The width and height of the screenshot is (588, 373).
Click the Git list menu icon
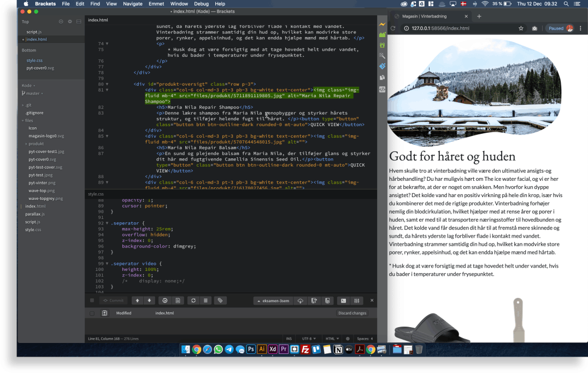click(x=205, y=300)
